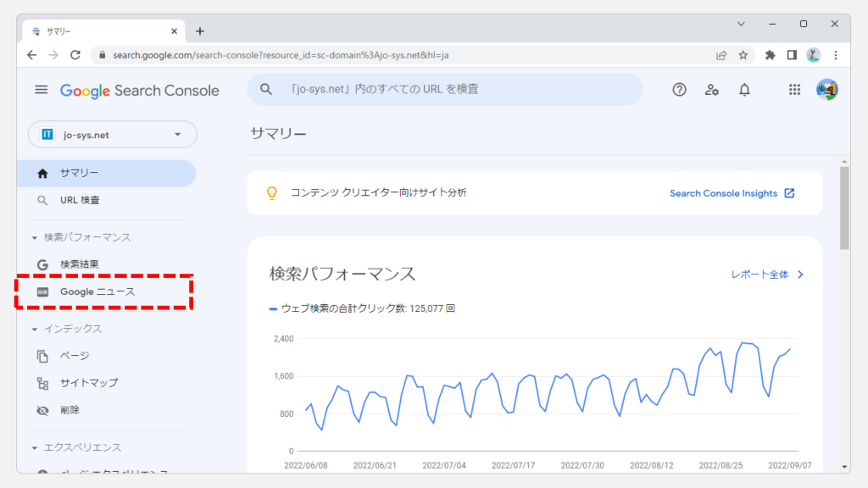Reload the current page
Image resolution: width=868 pixels, height=488 pixels.
click(x=75, y=55)
